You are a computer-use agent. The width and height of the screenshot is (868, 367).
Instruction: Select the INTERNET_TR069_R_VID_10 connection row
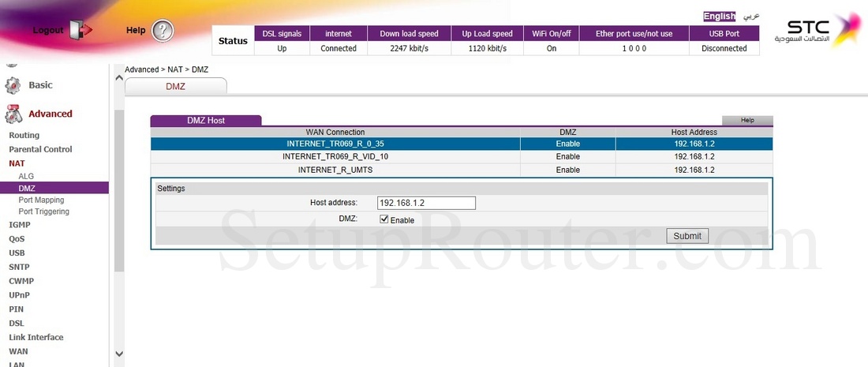coord(335,156)
